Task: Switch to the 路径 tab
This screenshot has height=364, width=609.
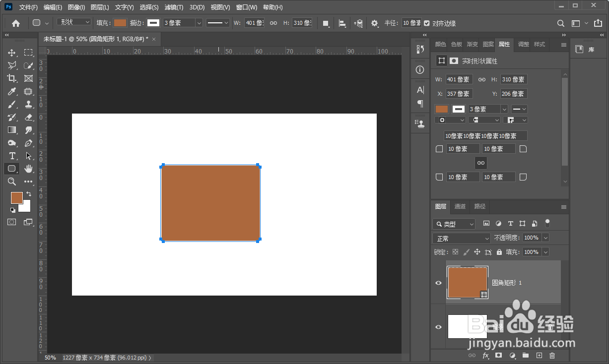Action: coord(480,206)
